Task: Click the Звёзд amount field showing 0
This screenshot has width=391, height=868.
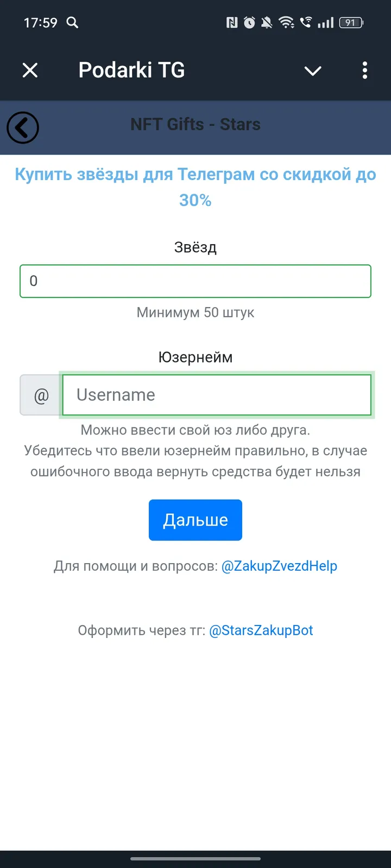Action: [195, 281]
